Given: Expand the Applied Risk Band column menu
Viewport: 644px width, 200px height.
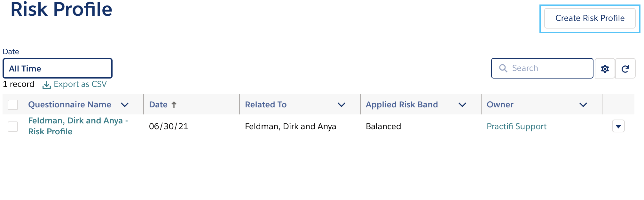Looking at the screenshot, I should click(462, 105).
